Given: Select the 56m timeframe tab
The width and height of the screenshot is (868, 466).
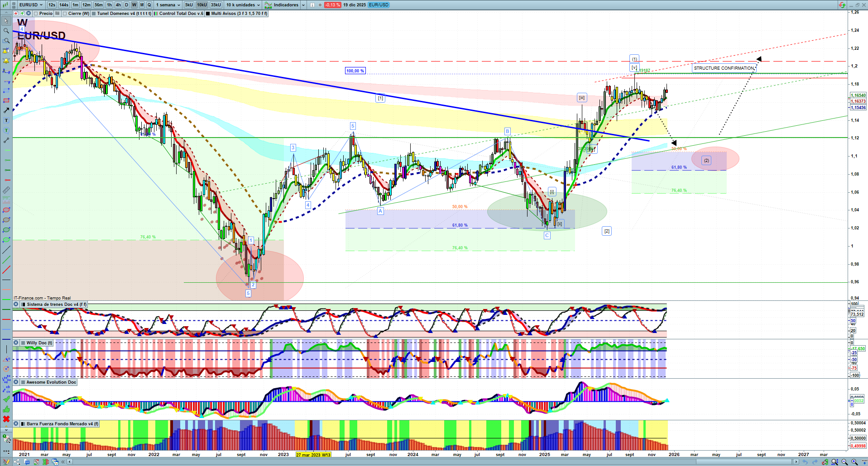Looking at the screenshot, I should (99, 5).
